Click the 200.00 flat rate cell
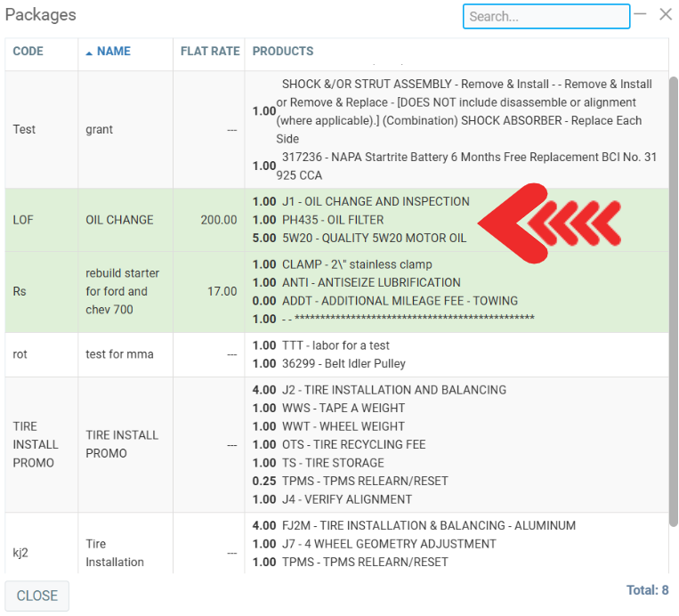Screen dimensions: 679x616 tap(219, 220)
